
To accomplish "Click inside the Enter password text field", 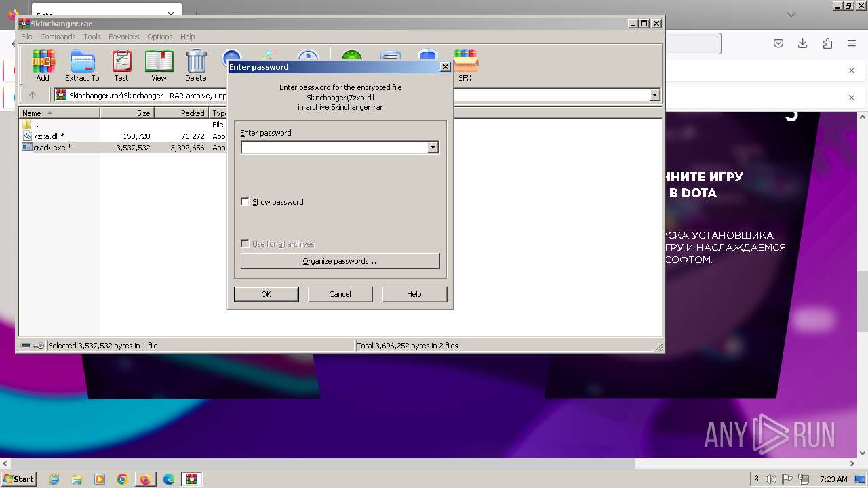I will (334, 147).
